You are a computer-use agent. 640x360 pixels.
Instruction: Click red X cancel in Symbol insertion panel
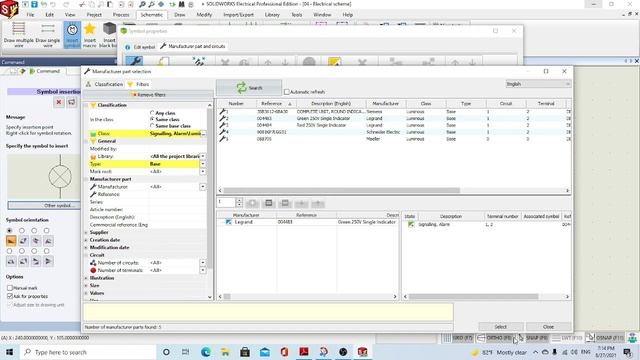coord(59,102)
